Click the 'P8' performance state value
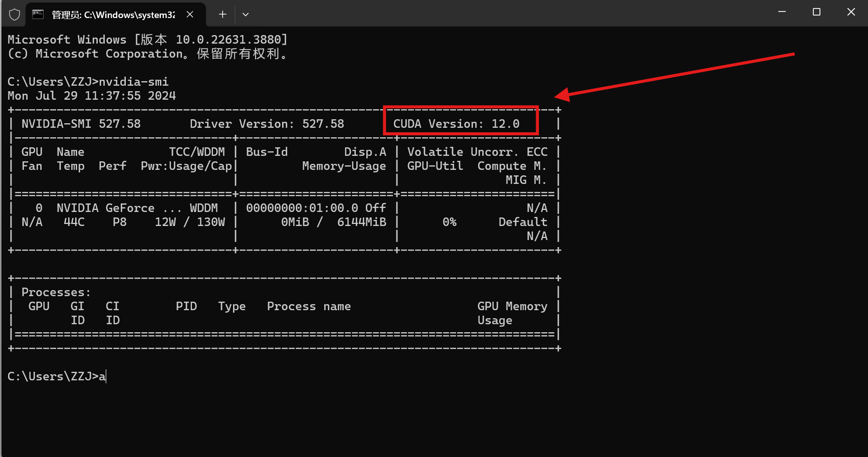Viewport: 868px width, 457px height. pos(119,222)
